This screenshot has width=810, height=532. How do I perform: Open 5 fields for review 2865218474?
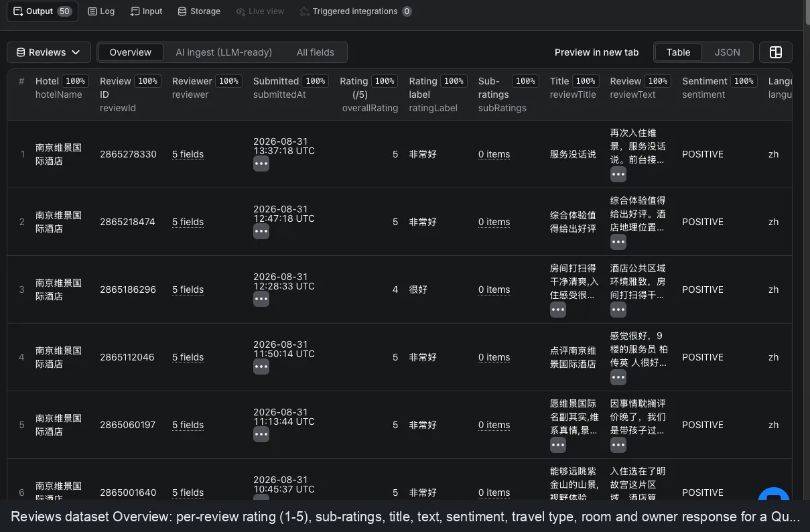point(188,222)
